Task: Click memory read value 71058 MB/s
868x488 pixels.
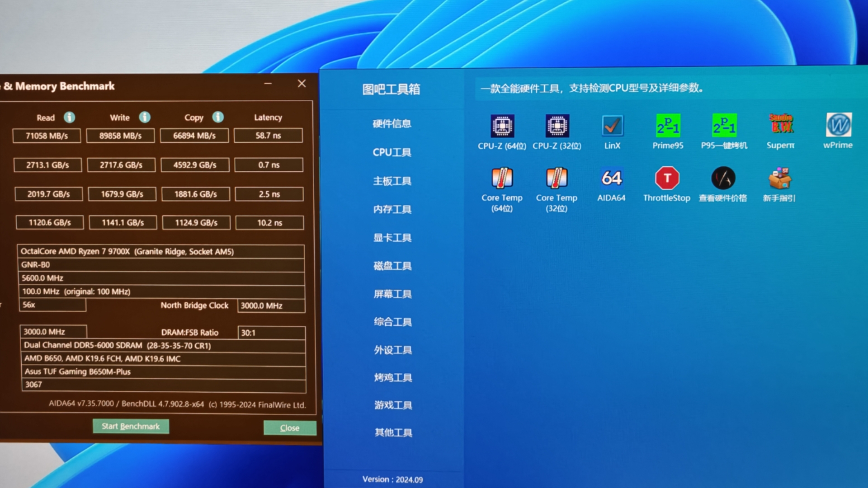Action: click(x=47, y=136)
